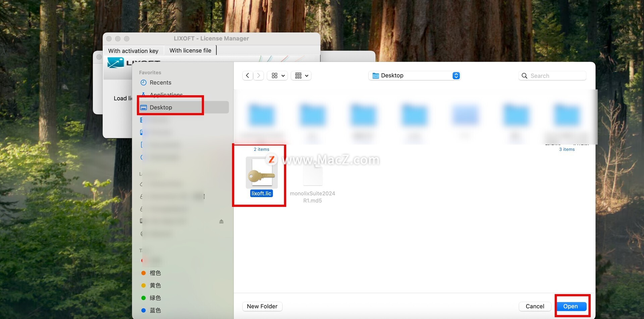This screenshot has height=319, width=644.
Task: Open Recents in the Favorites sidebar
Action: (160, 83)
